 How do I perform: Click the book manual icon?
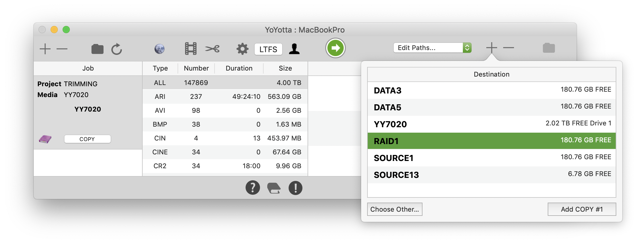click(x=274, y=188)
